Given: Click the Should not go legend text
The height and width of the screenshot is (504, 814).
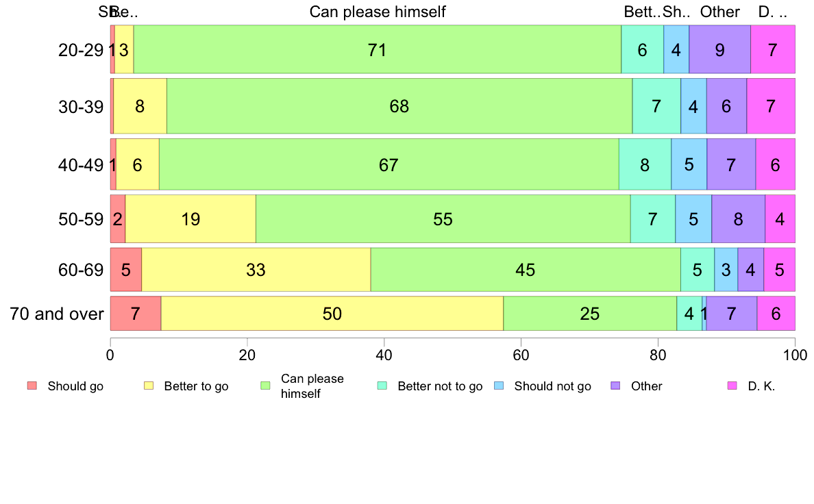Looking at the screenshot, I should point(552,386).
